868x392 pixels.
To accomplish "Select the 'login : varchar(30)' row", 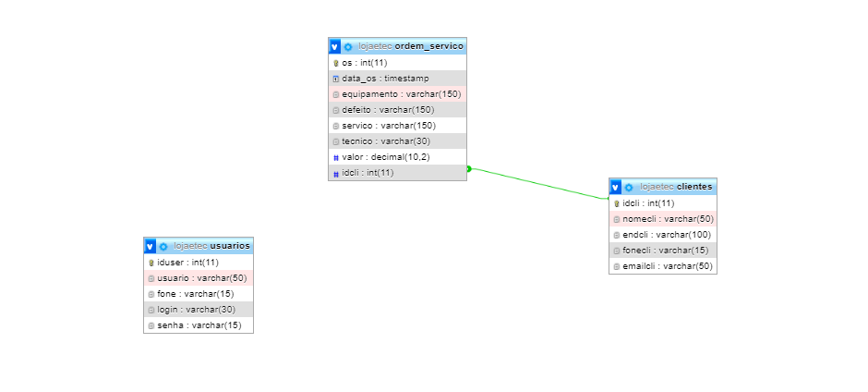I will [199, 310].
